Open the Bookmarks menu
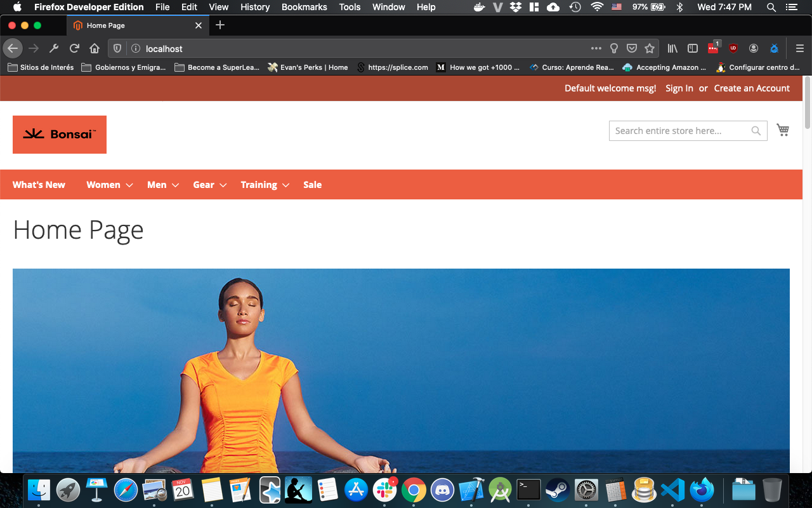 (304, 7)
